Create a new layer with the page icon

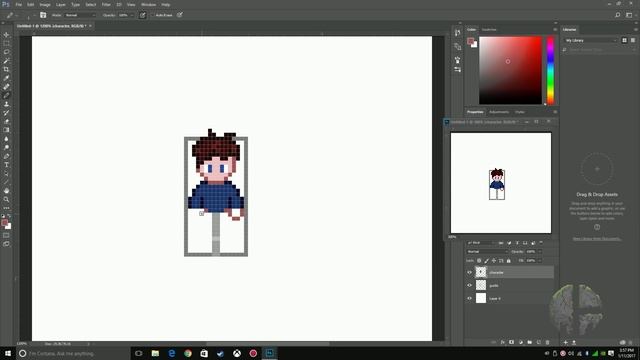[x=538, y=342]
